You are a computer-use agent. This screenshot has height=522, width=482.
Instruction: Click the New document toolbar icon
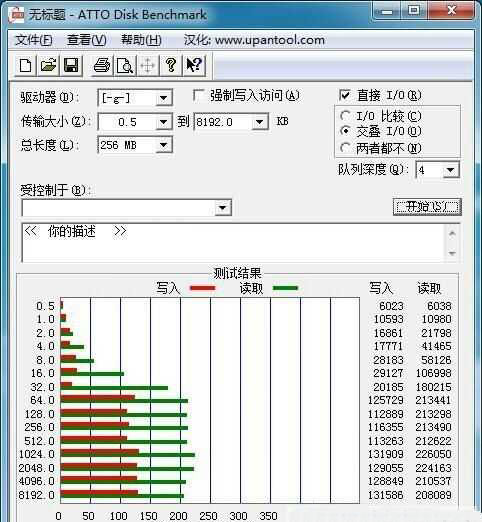click(26, 65)
